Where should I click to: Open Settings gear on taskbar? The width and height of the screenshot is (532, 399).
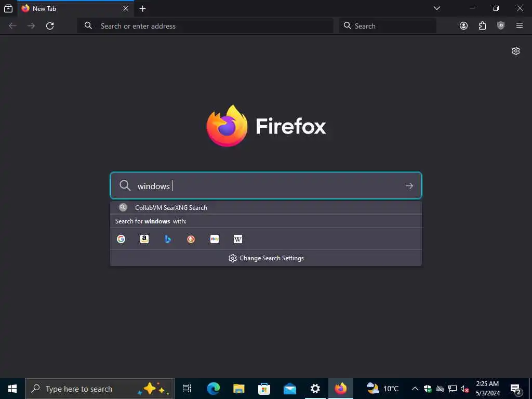point(315,389)
